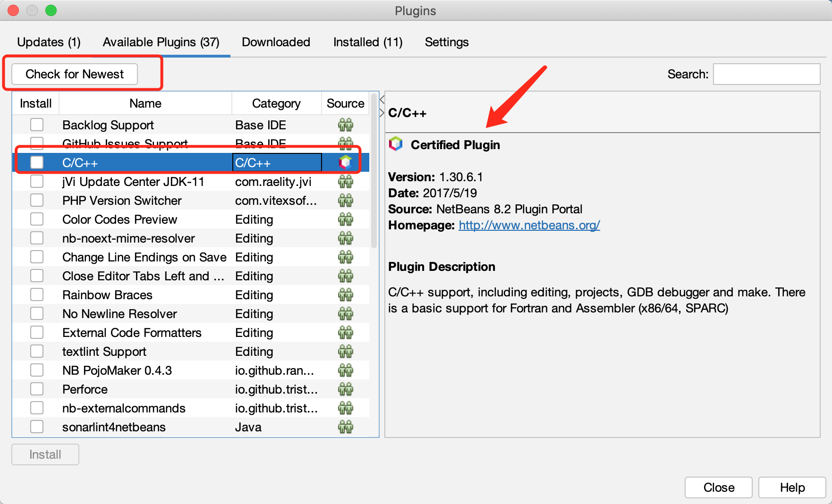The height and width of the screenshot is (504, 832).
Task: Open Help for the Plugins dialog
Action: (792, 487)
